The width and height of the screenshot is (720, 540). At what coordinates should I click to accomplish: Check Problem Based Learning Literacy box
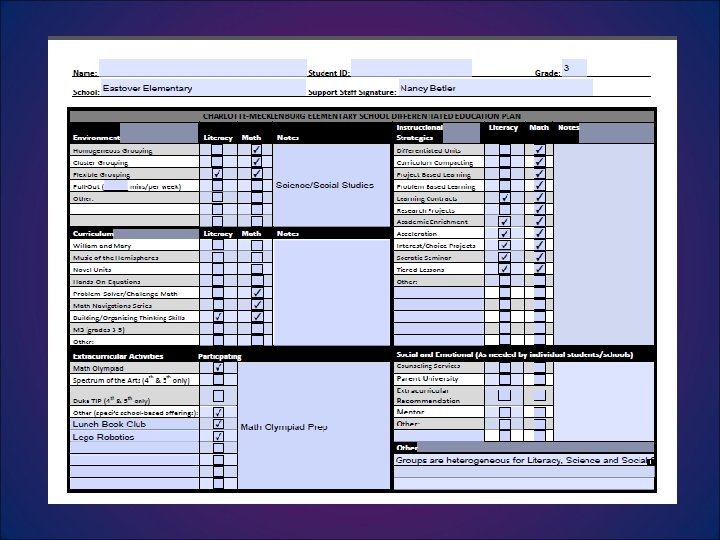pos(505,186)
